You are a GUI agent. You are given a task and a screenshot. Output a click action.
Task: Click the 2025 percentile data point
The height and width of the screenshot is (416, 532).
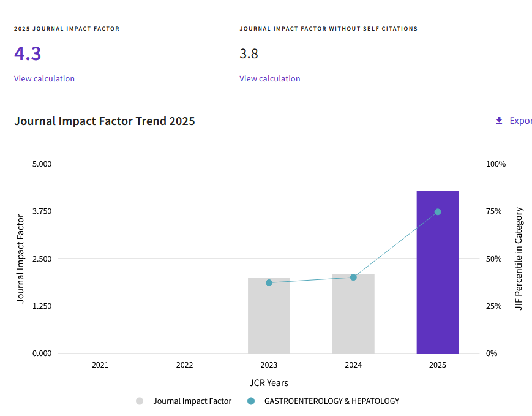(438, 212)
